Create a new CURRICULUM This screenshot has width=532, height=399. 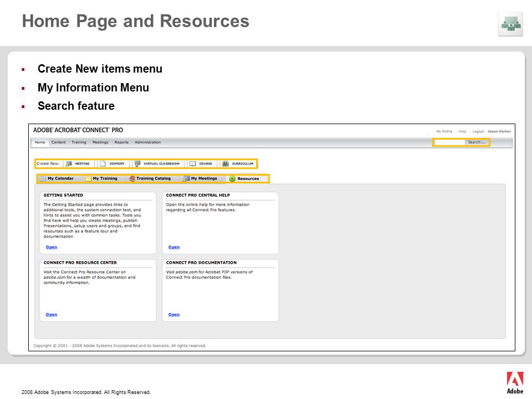[238, 163]
